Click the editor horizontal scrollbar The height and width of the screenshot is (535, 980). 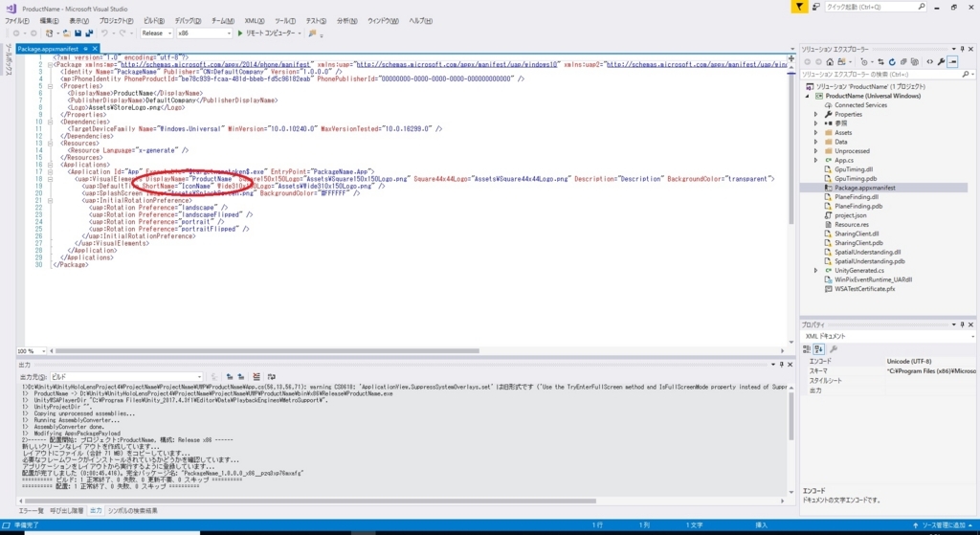(x=269, y=351)
